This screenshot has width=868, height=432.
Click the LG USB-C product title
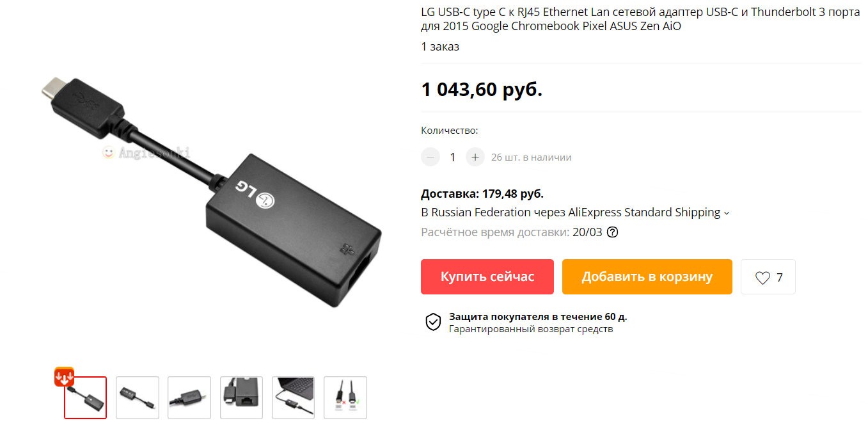640,20
